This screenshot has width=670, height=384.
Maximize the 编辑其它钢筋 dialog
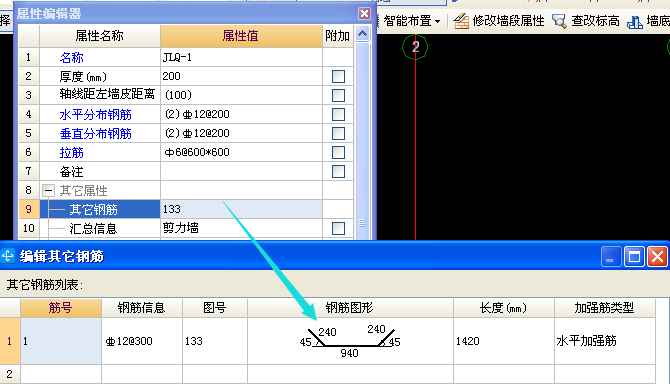point(634,257)
